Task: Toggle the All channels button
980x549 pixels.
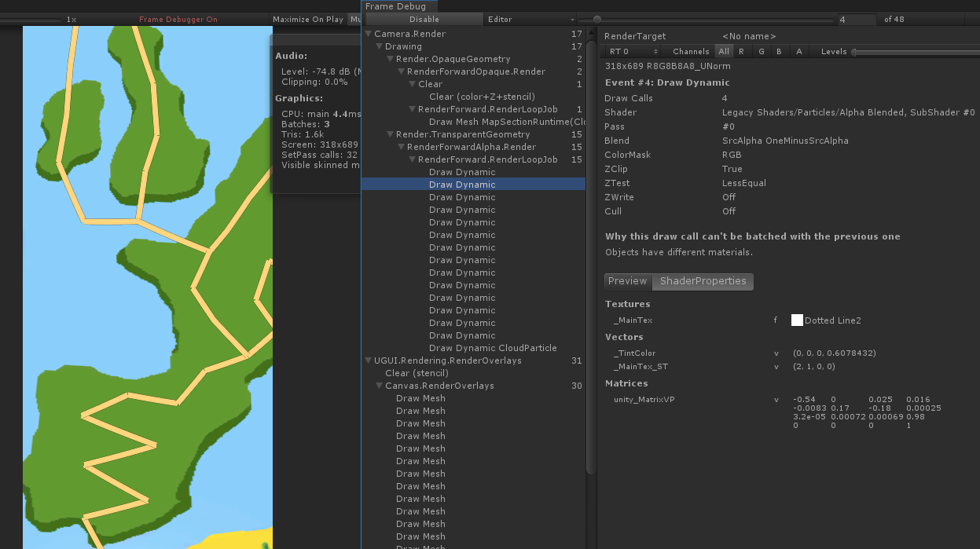Action: 724,52
